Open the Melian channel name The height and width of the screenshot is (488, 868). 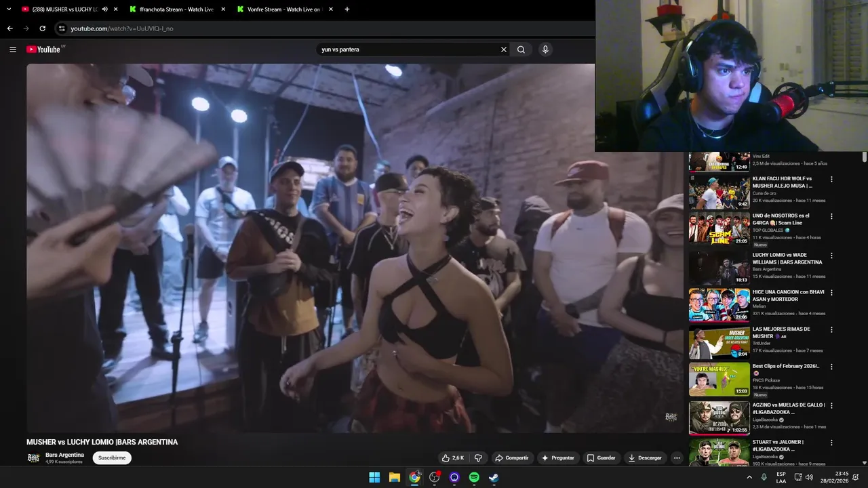tap(759, 306)
